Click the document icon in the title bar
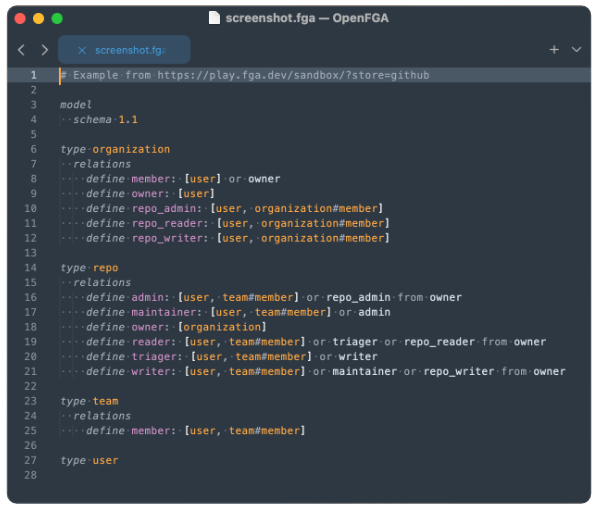Viewport: 600px width, 510px height. tap(214, 18)
